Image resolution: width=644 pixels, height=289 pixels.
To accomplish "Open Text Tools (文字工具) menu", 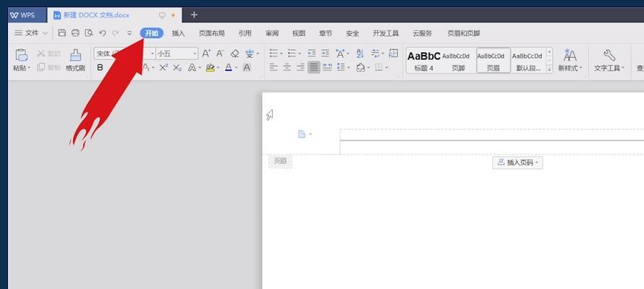I will [x=609, y=60].
